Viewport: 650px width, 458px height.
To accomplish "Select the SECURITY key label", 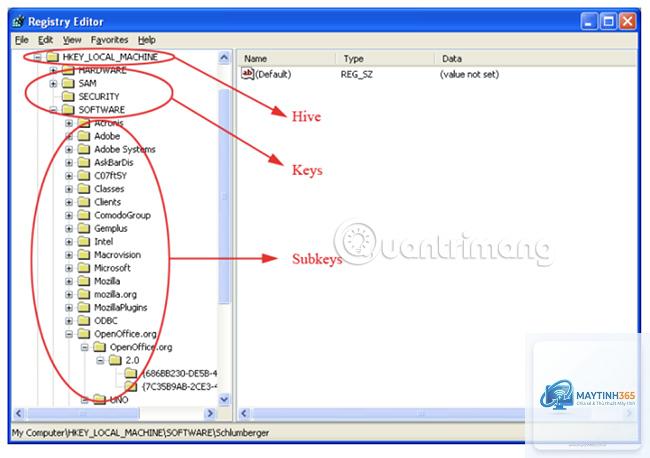I will tap(99, 97).
